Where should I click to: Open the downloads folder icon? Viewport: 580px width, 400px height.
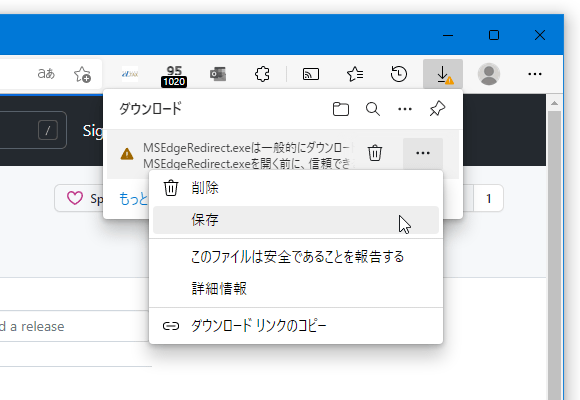[x=341, y=109]
